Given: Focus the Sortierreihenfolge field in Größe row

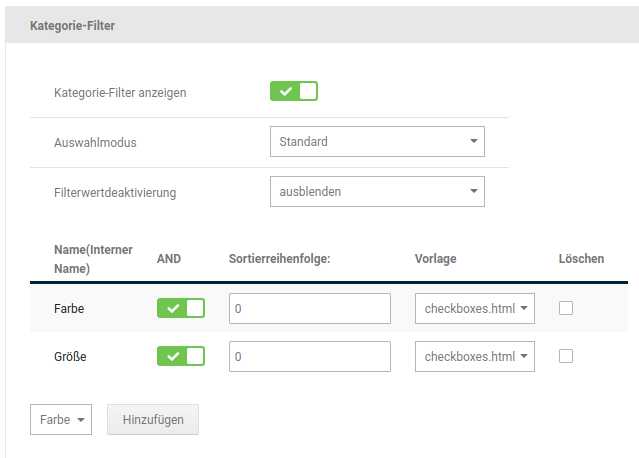Looking at the screenshot, I should (309, 356).
